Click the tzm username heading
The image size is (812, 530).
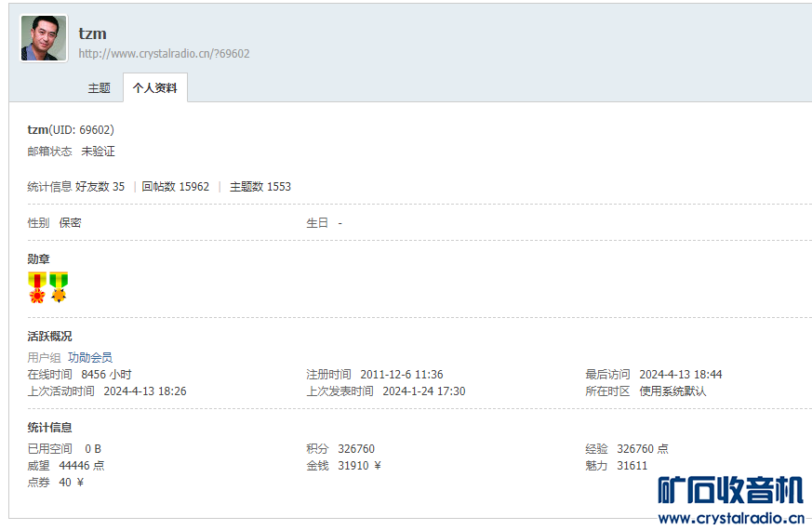coord(92,33)
